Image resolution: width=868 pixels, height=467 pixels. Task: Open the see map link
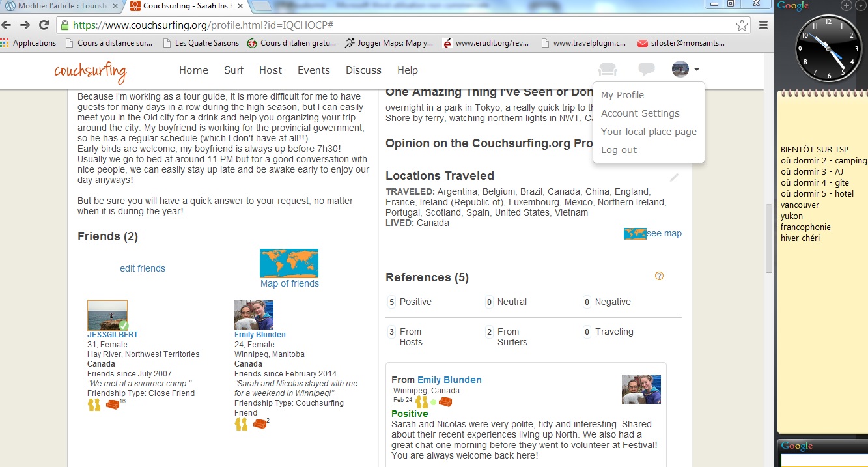pyautogui.click(x=664, y=233)
